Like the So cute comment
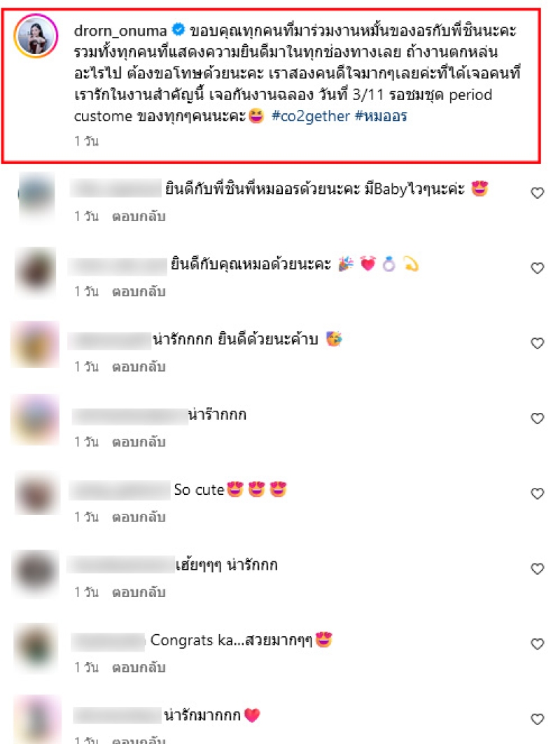This screenshot has height=744, width=560. (537, 493)
